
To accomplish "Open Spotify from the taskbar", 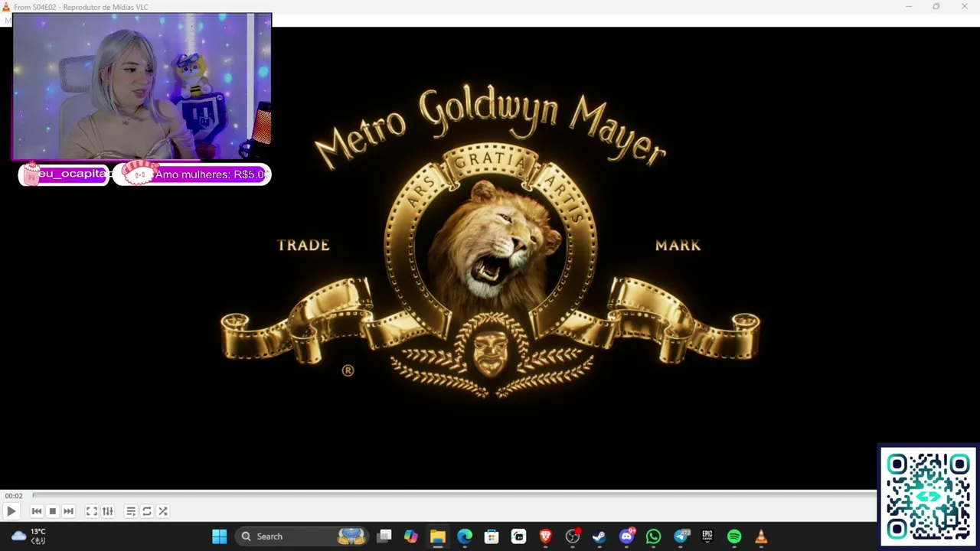I will 734,536.
